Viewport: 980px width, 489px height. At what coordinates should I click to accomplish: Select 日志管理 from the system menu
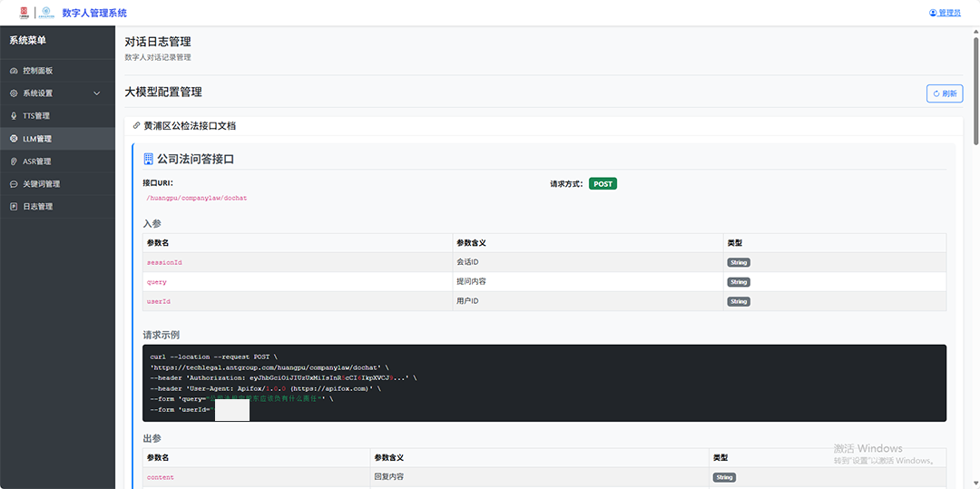(x=38, y=207)
